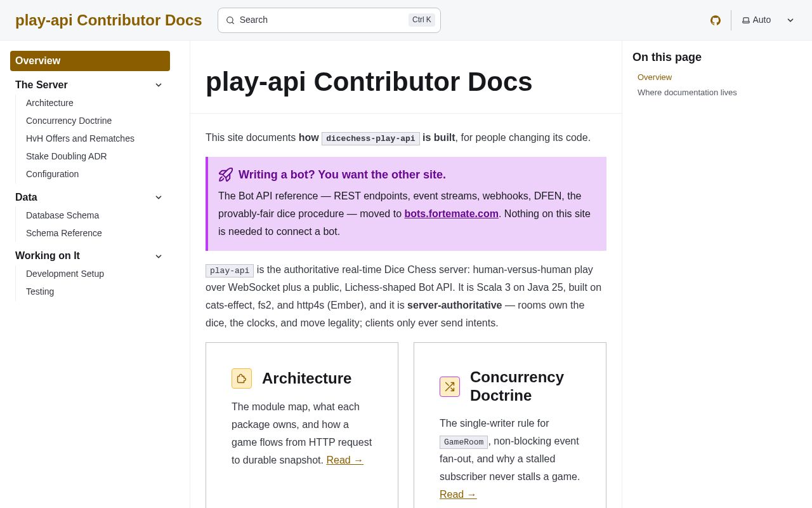Click the GameRoom code label
812x508 pixels.
click(x=464, y=442)
